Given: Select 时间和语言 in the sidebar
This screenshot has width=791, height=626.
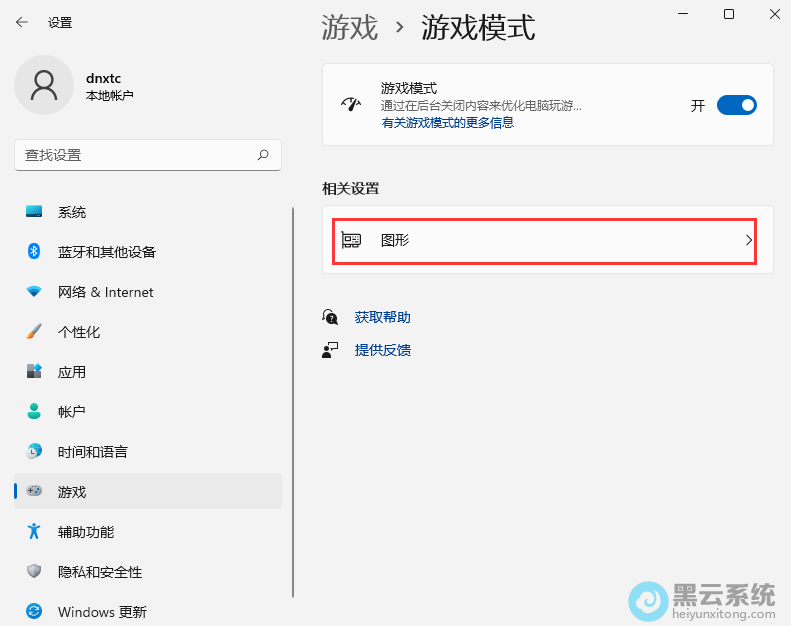Looking at the screenshot, I should coord(93,452).
